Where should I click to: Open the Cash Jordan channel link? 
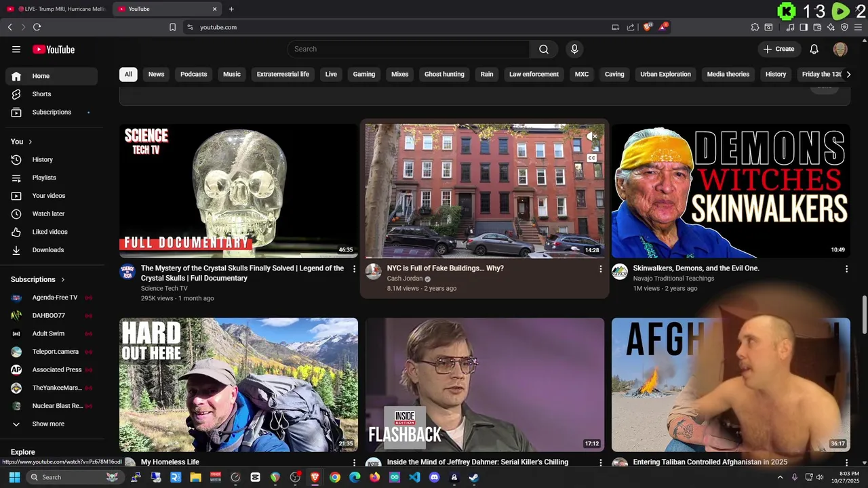click(x=405, y=279)
